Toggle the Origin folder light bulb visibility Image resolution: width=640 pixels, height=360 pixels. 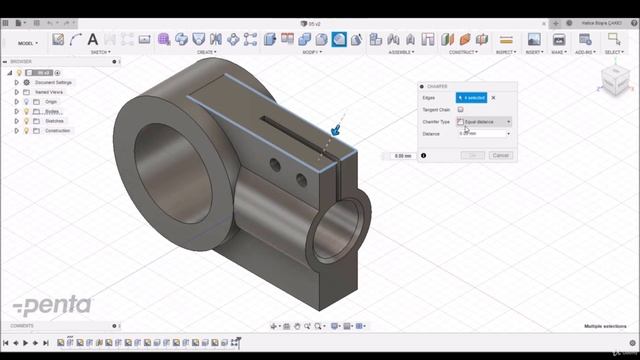27,102
